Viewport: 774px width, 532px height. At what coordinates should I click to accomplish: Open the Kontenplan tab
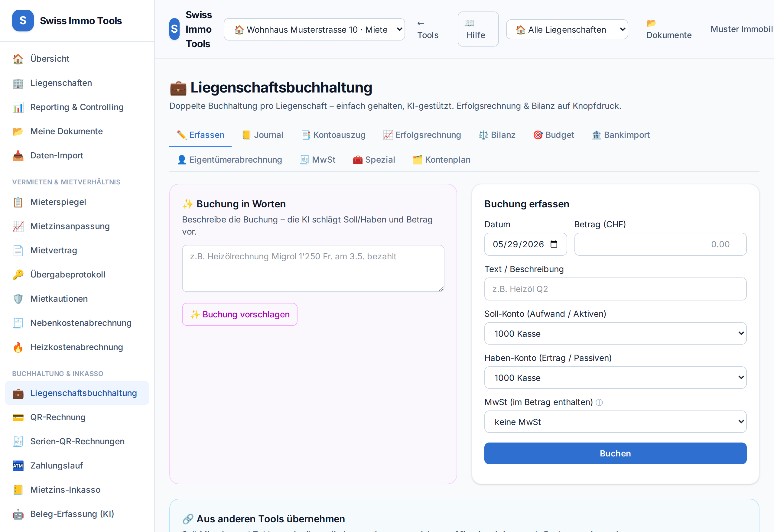pyautogui.click(x=442, y=160)
